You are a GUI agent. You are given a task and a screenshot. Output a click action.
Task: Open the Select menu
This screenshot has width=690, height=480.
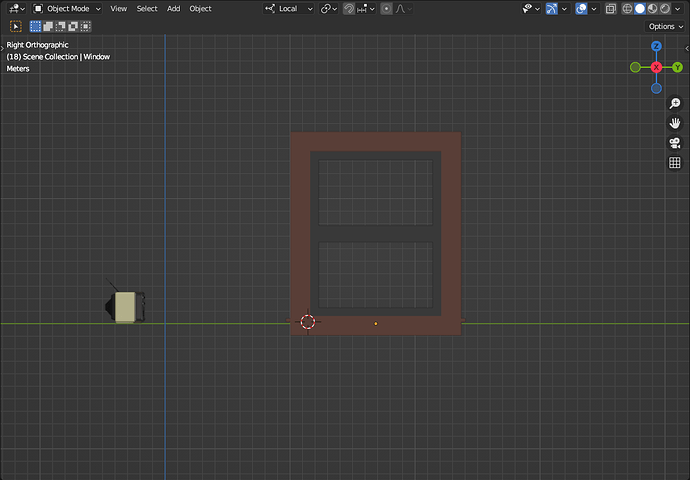(147, 8)
